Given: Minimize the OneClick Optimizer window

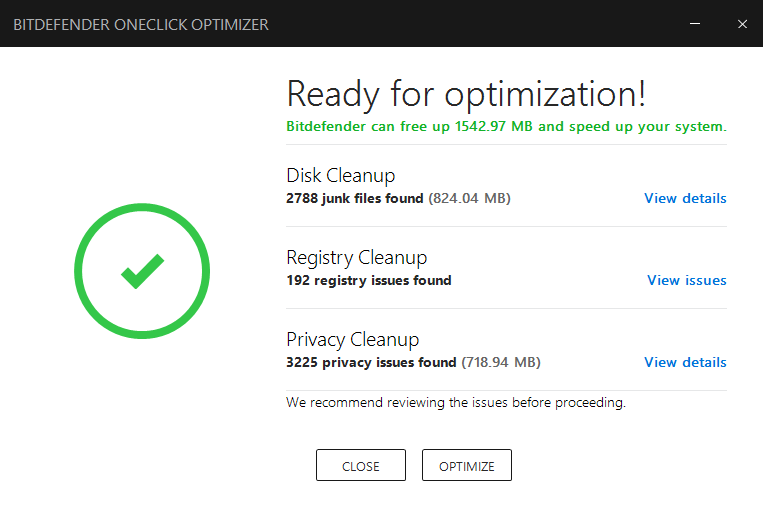Looking at the screenshot, I should (x=695, y=24).
